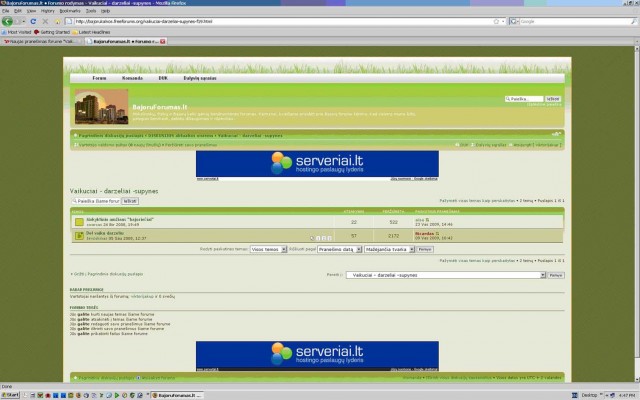Open the History menu
The image size is (640, 400).
(x=47, y=11)
